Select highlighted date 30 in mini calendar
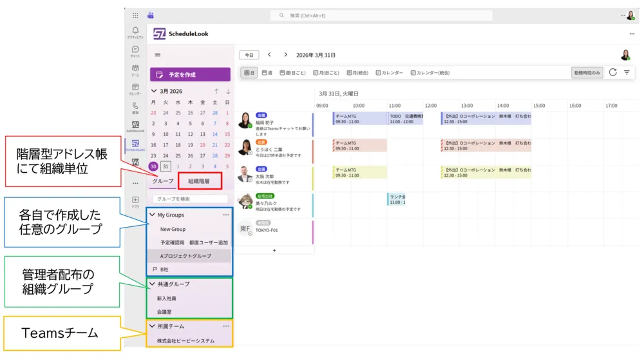The image size is (644, 363). click(153, 166)
